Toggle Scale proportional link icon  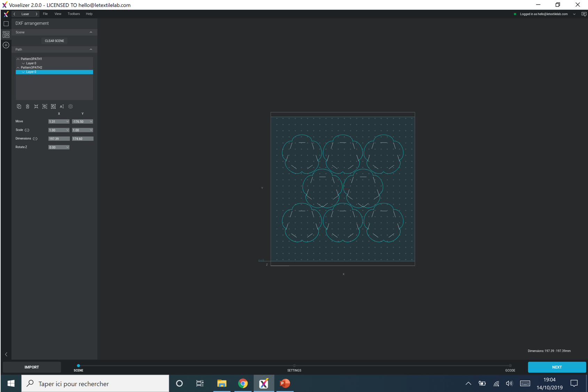(x=27, y=130)
